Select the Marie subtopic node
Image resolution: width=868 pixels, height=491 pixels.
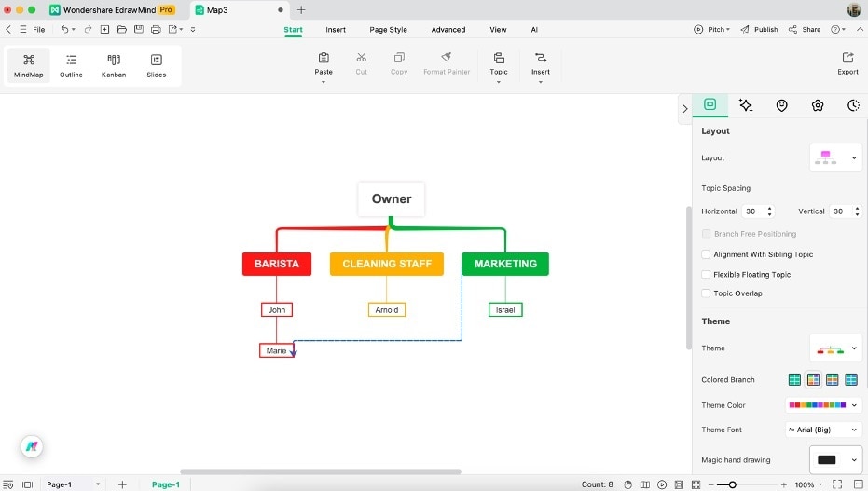(x=276, y=350)
